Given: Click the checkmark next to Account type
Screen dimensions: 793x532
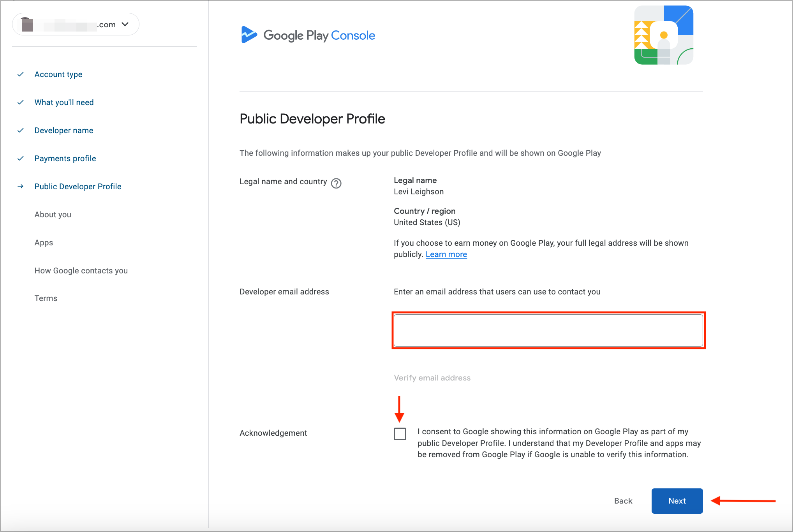Looking at the screenshot, I should (21, 74).
